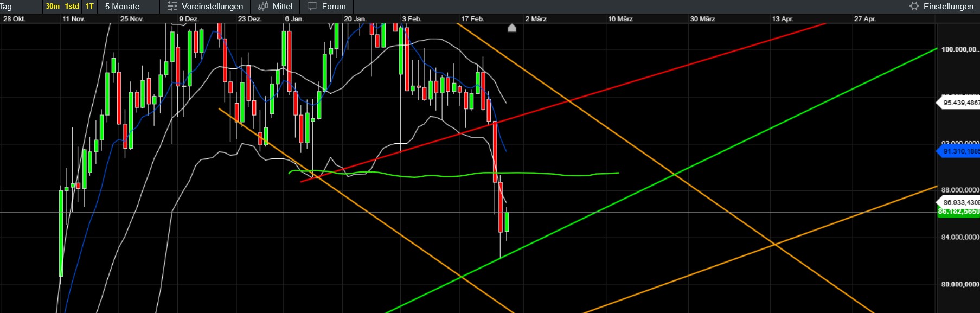Click the 9 Dez. date label
The width and height of the screenshot is (980, 313).
click(189, 19)
